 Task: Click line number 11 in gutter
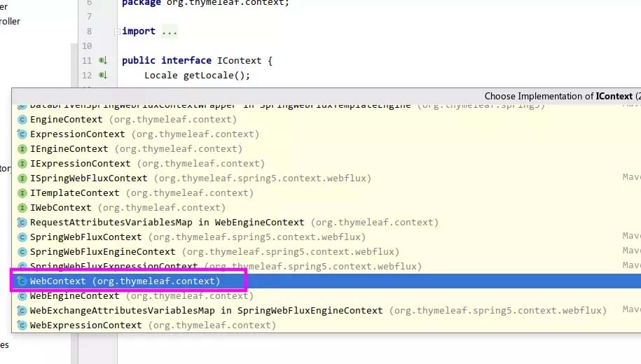87,61
